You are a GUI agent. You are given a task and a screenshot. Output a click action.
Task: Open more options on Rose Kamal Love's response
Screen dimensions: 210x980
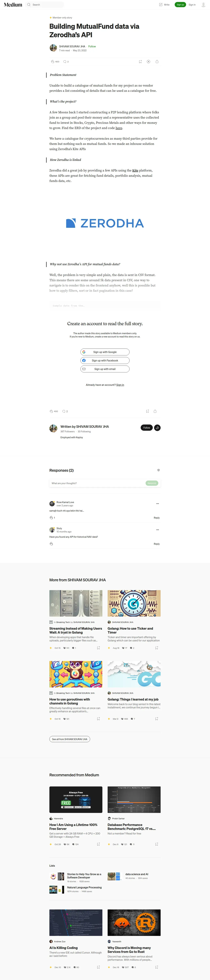pyautogui.click(x=157, y=504)
